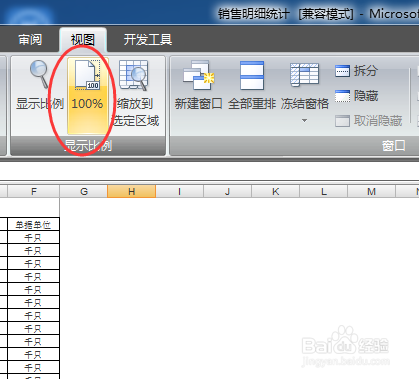Screen dimensions: 419x379
Task: Select column F header
Action: pos(34,192)
